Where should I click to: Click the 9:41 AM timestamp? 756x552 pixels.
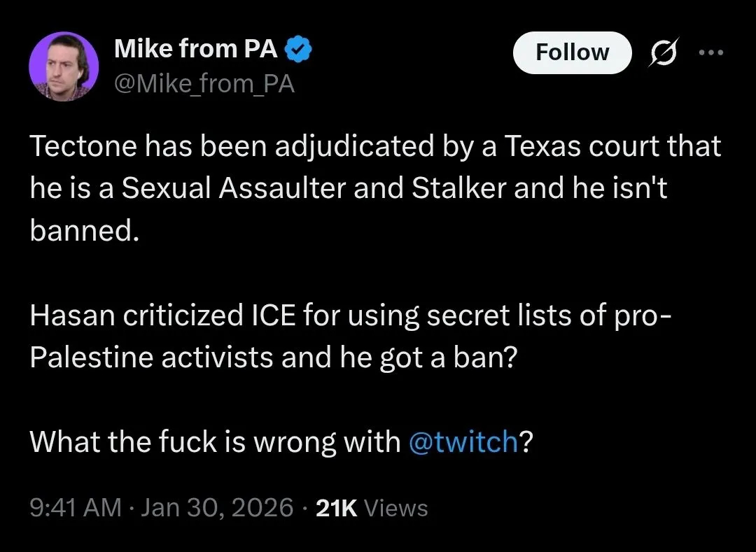(x=75, y=508)
